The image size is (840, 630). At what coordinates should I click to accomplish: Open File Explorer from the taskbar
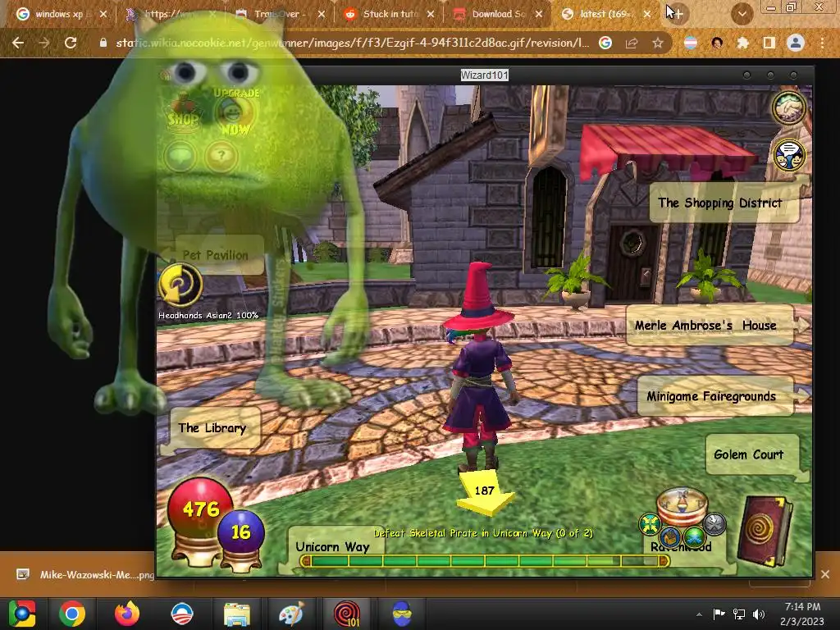point(237,614)
